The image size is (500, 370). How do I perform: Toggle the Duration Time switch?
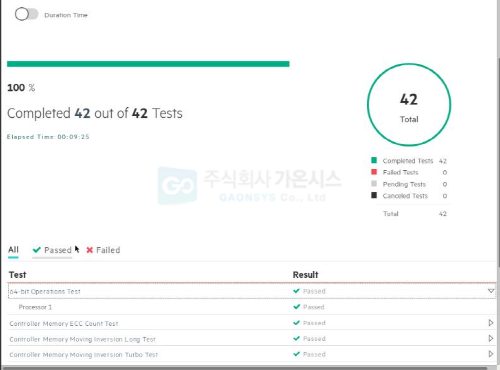click(26, 14)
